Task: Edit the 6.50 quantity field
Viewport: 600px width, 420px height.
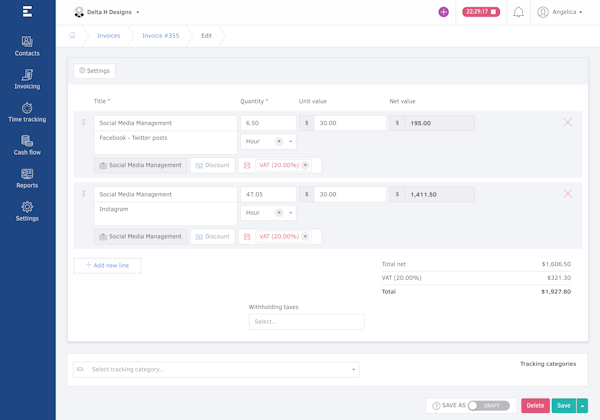Action: pyautogui.click(x=268, y=123)
